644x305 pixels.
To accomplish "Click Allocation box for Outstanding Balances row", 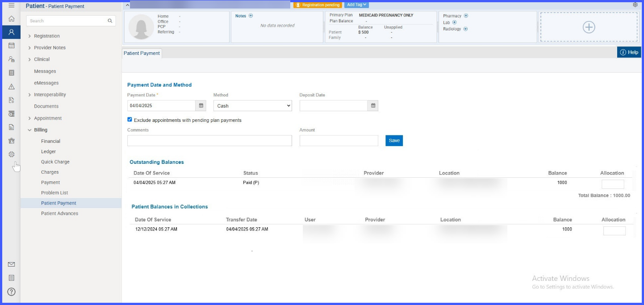I will 613,184.
